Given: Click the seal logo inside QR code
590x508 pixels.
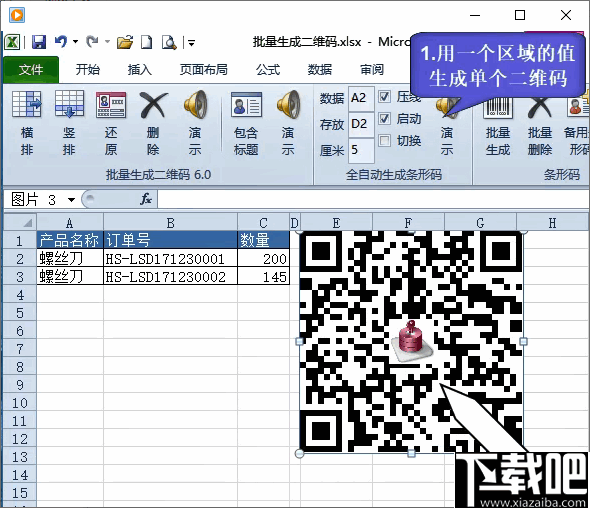Looking at the screenshot, I should (411, 342).
